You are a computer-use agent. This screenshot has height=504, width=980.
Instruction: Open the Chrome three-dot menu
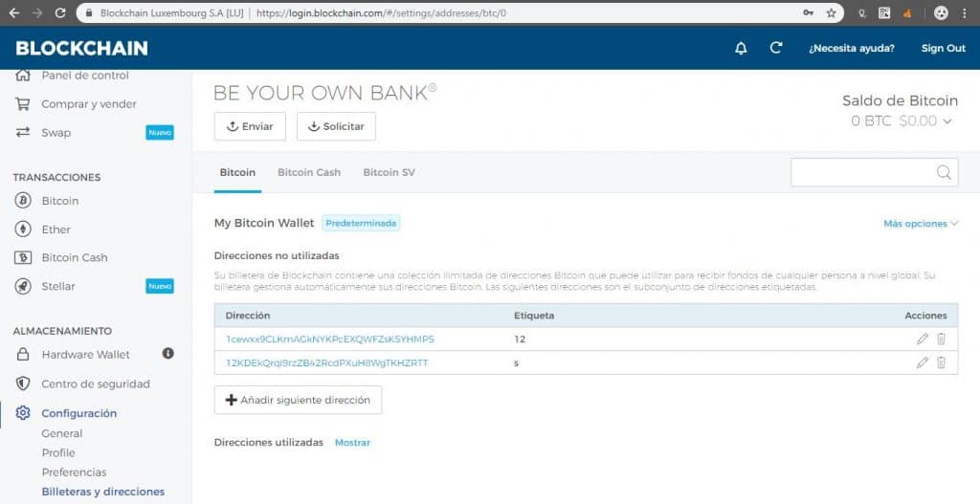(965, 12)
